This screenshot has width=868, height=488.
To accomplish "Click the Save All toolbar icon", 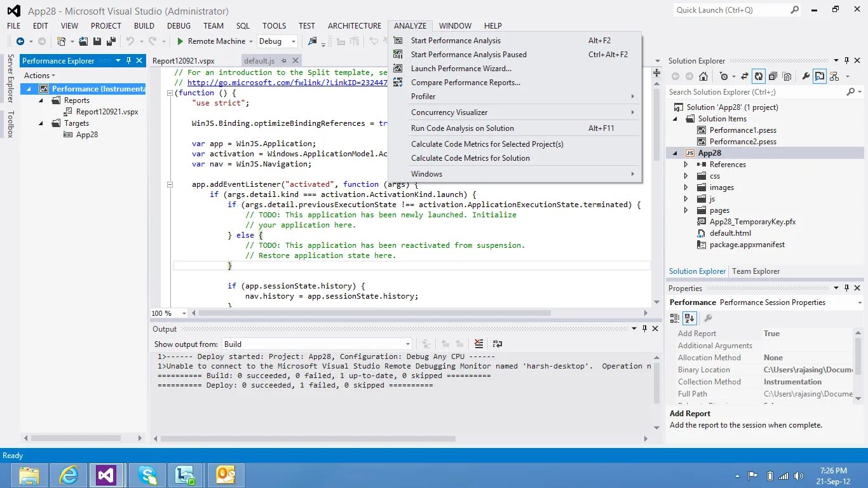I will (x=111, y=41).
